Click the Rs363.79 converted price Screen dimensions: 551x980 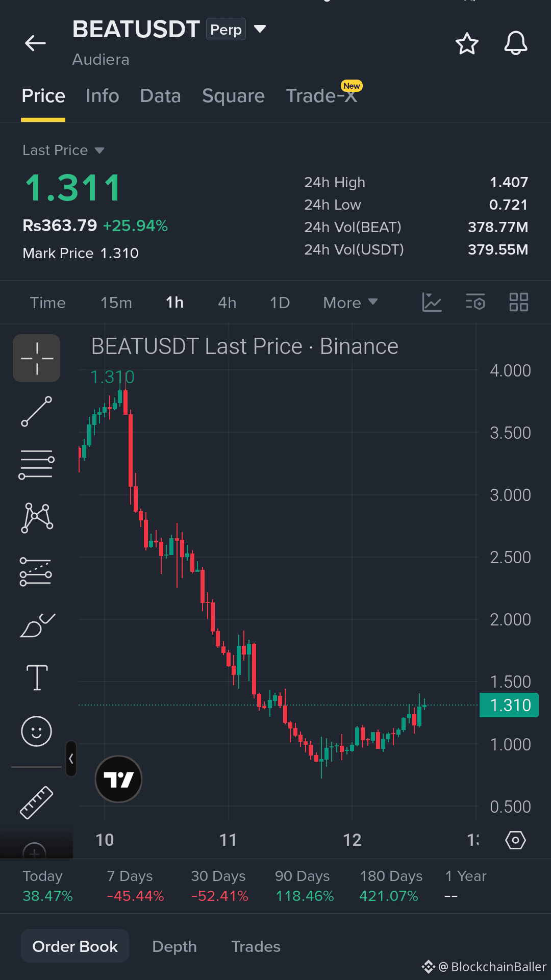coord(60,225)
